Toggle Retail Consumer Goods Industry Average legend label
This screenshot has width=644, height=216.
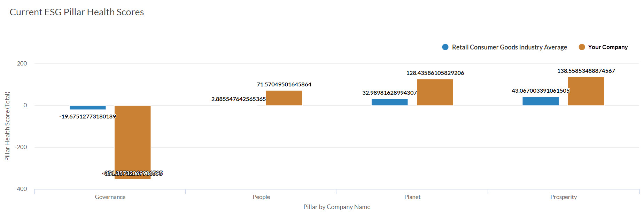click(x=509, y=47)
